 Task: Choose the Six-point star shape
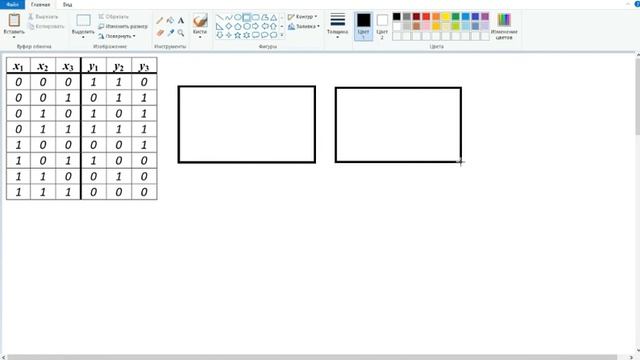tap(247, 35)
